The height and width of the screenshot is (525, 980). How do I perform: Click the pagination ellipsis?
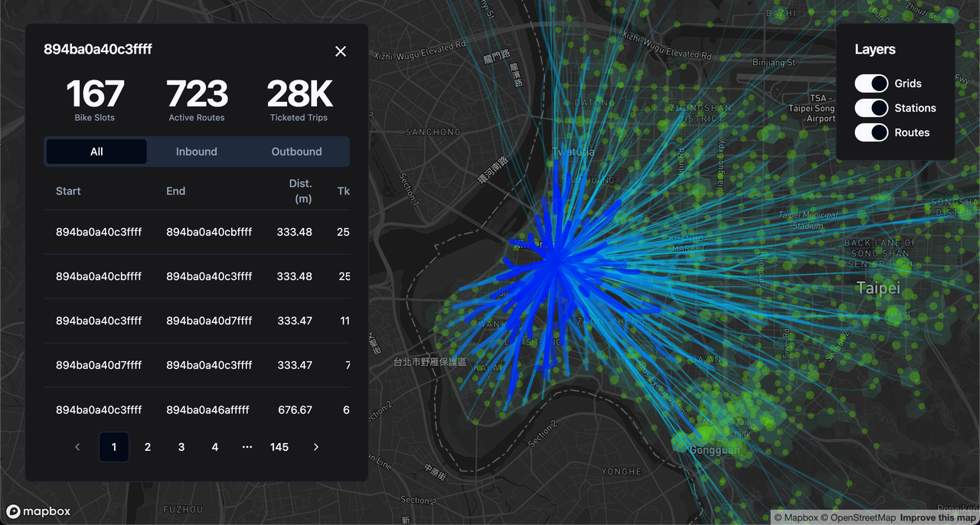tap(247, 447)
